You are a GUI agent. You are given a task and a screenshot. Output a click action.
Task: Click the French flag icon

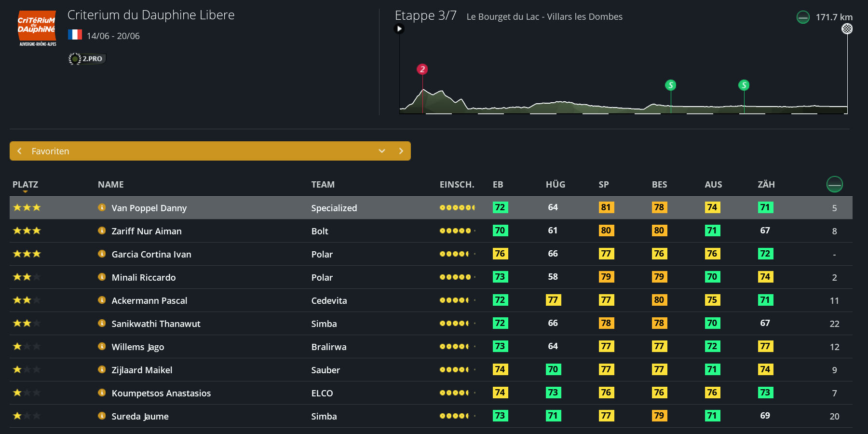click(75, 35)
